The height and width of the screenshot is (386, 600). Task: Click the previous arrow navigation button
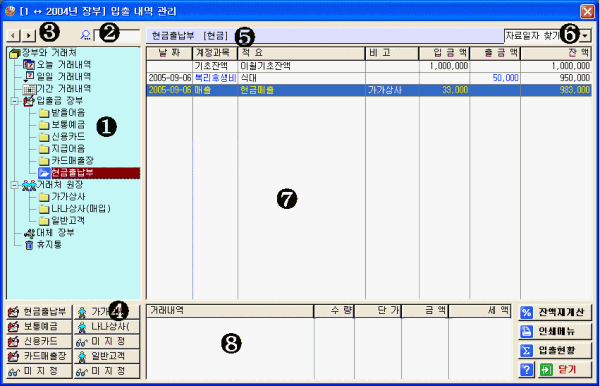tap(13, 36)
